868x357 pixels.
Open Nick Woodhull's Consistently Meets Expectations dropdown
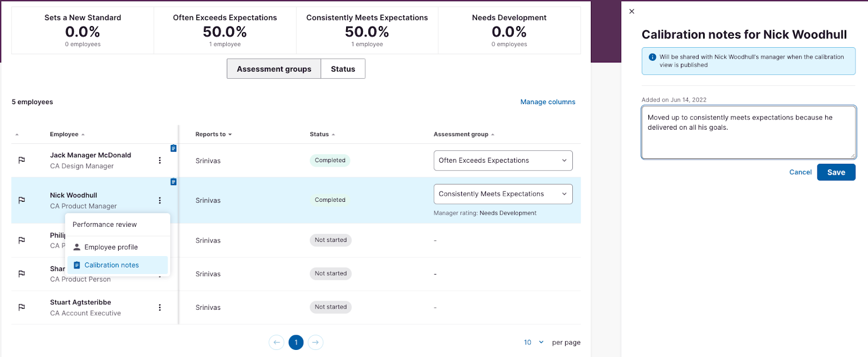tap(503, 194)
